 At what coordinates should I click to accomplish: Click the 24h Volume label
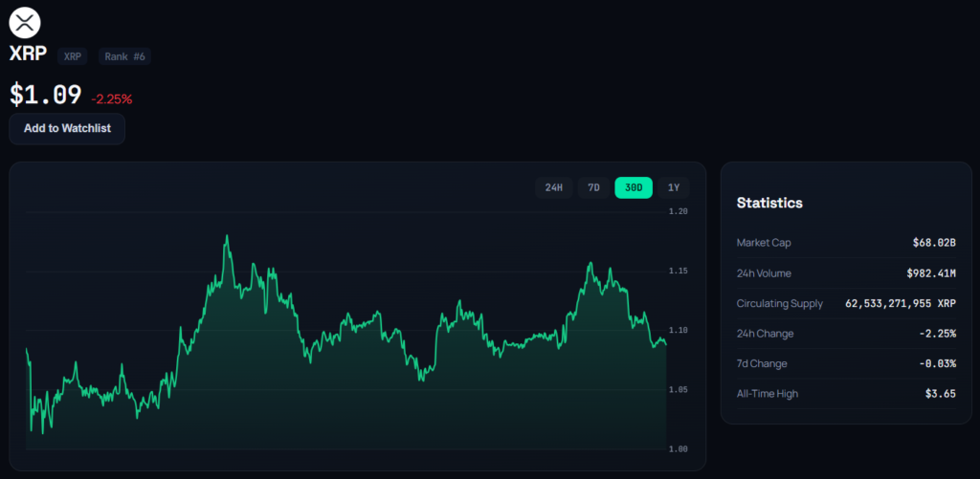tap(764, 272)
